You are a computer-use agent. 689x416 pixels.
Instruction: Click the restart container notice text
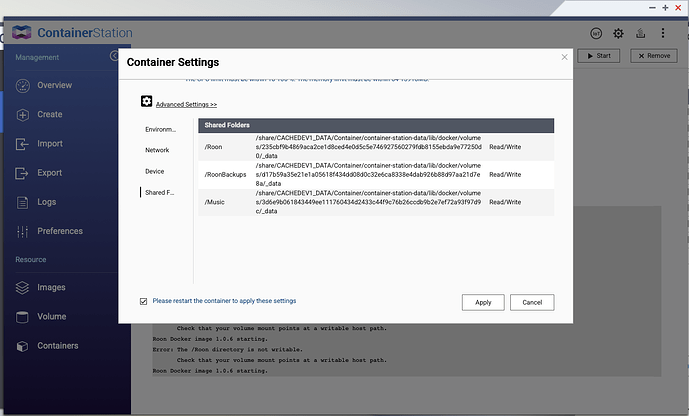click(x=224, y=301)
